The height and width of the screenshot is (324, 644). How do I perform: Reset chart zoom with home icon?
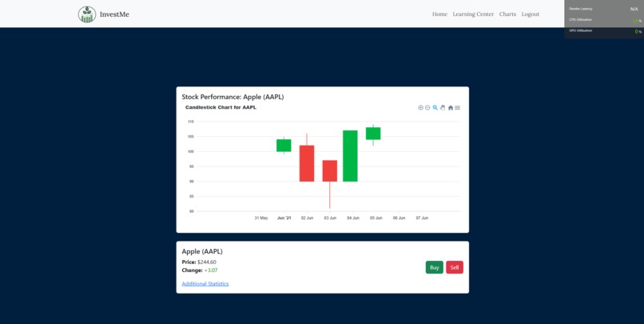(451, 108)
